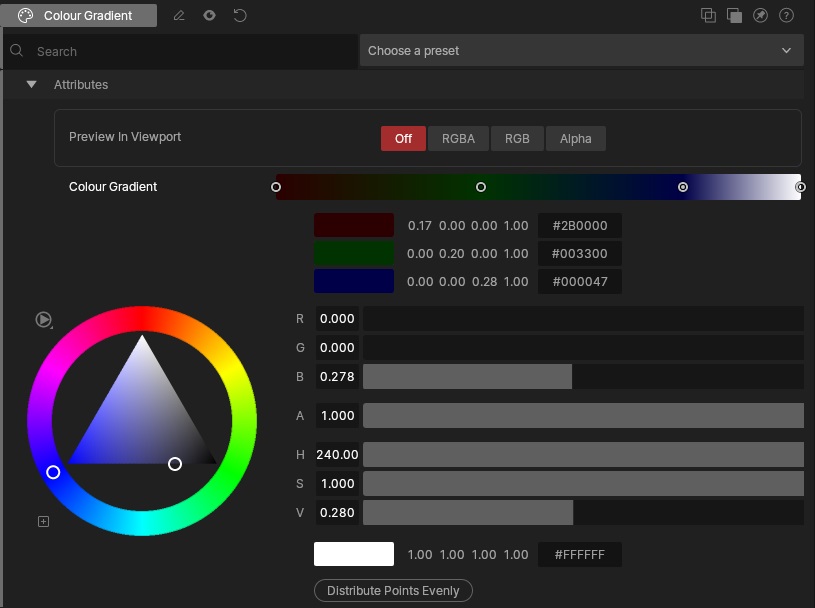Click the '0.20' green value of second colour

pos(452,254)
